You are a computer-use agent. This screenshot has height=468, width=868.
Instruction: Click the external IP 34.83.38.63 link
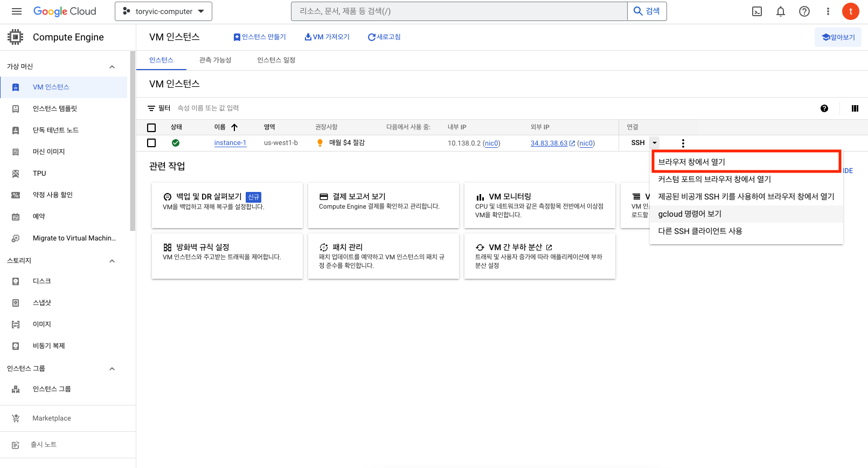pos(549,143)
